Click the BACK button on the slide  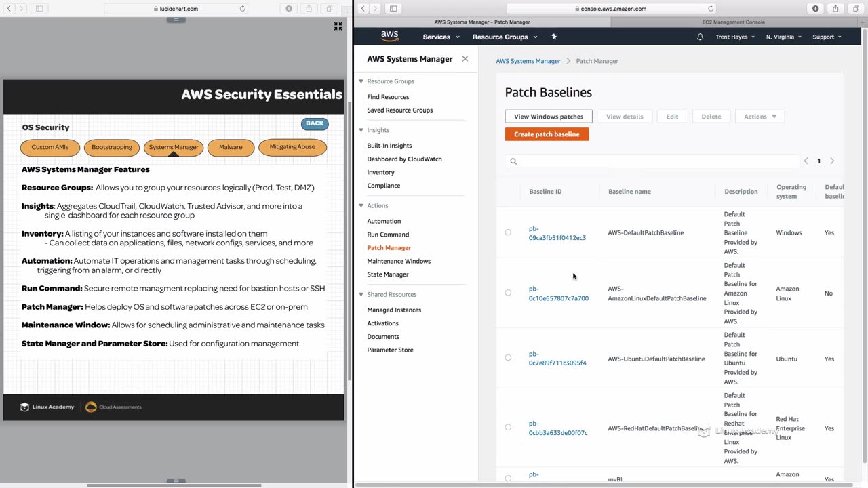click(315, 123)
